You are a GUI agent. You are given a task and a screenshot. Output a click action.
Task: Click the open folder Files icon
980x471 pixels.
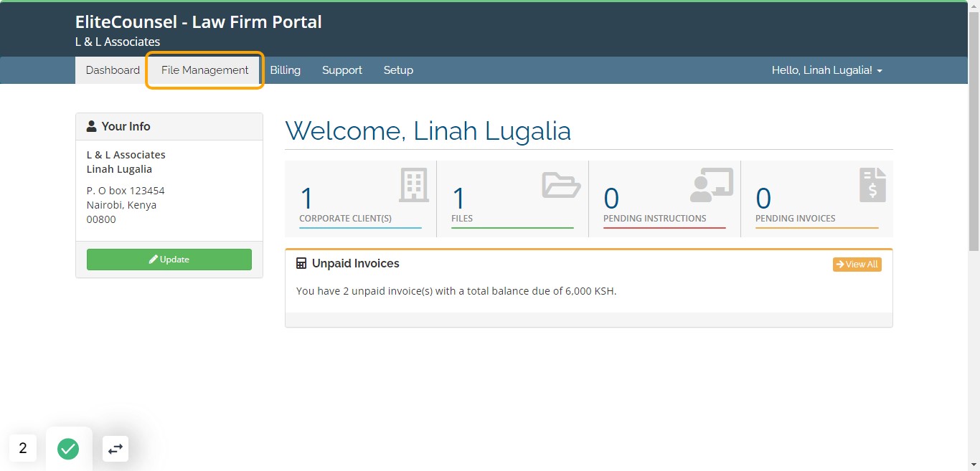pyautogui.click(x=561, y=184)
